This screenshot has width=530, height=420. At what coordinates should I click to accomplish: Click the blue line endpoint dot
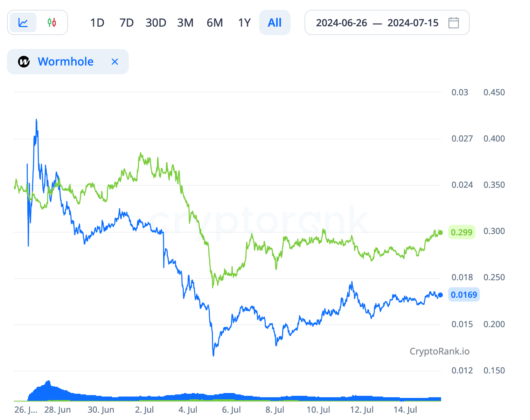coord(440,295)
